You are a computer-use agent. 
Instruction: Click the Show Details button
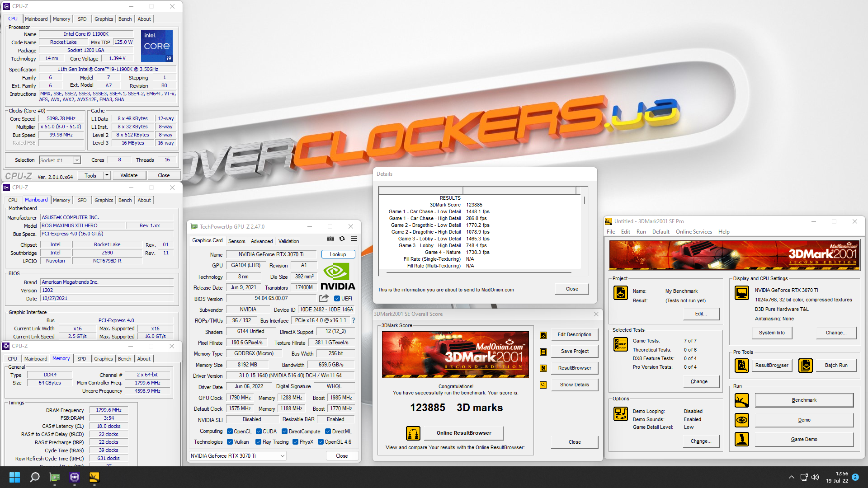tap(575, 385)
